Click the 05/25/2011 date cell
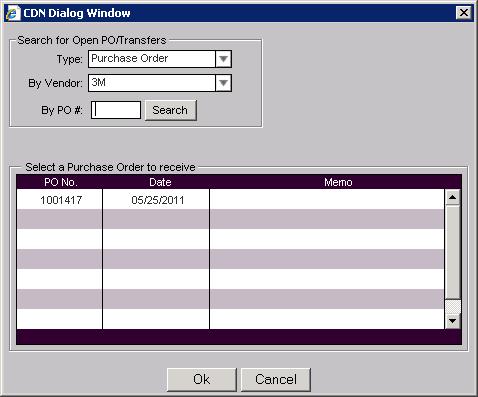Screen dimensions: 478x397 (x=158, y=200)
